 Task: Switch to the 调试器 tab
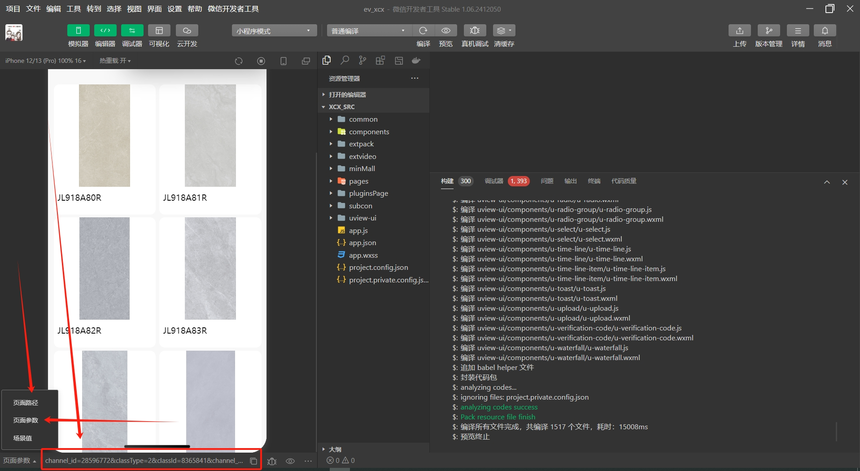tap(494, 181)
